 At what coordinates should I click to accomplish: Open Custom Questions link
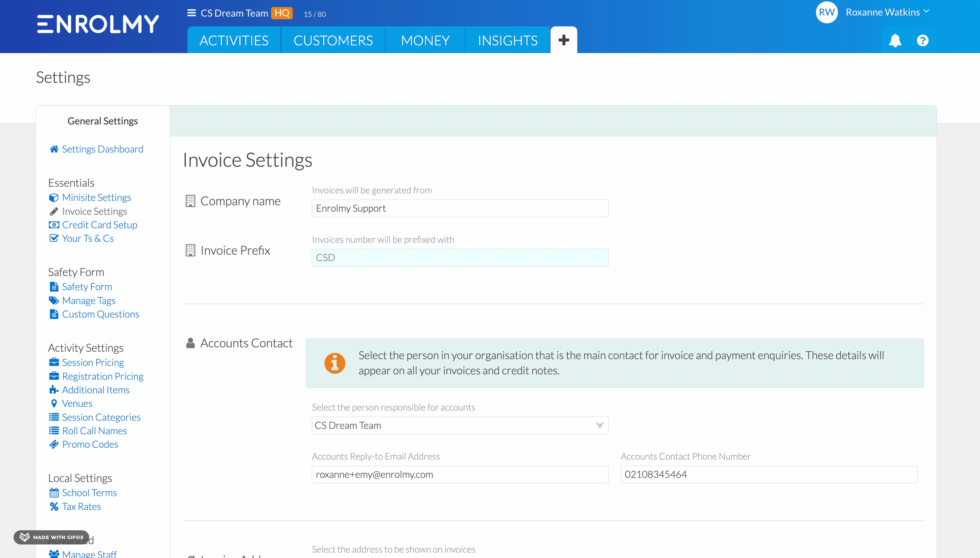[x=100, y=314]
